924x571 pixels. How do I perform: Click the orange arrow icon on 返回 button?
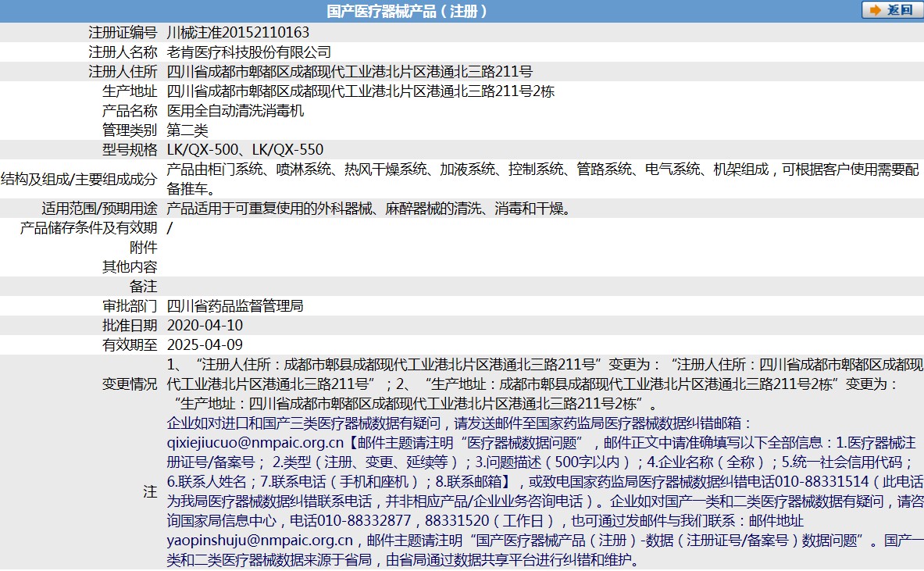click(876, 10)
